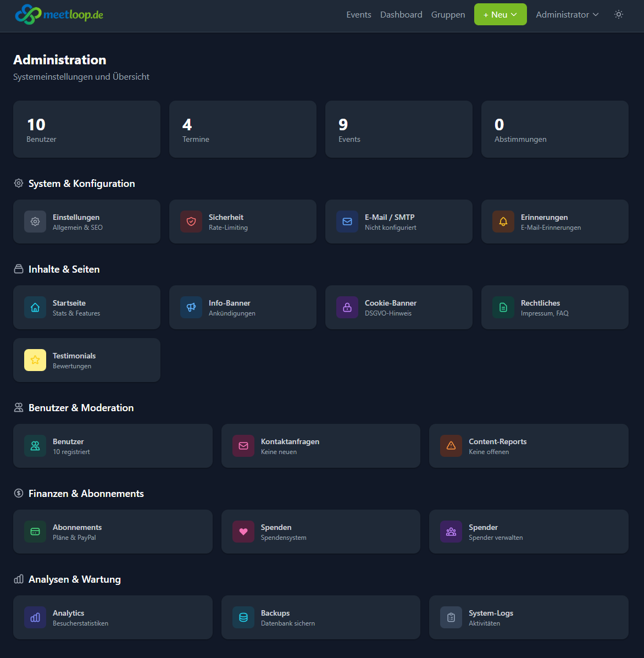The height and width of the screenshot is (658, 644).
Task: Open Gruppen in the top navigation
Action: click(448, 15)
